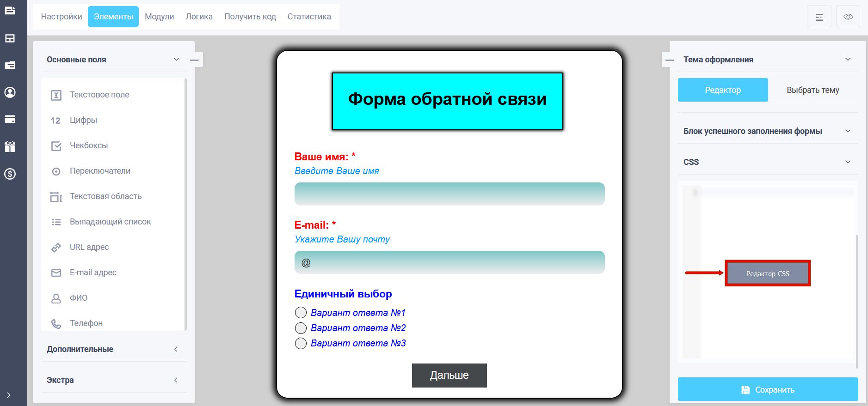Click the Телефон phone icon
Viewport: 868px width, 406px height.
click(x=56, y=324)
